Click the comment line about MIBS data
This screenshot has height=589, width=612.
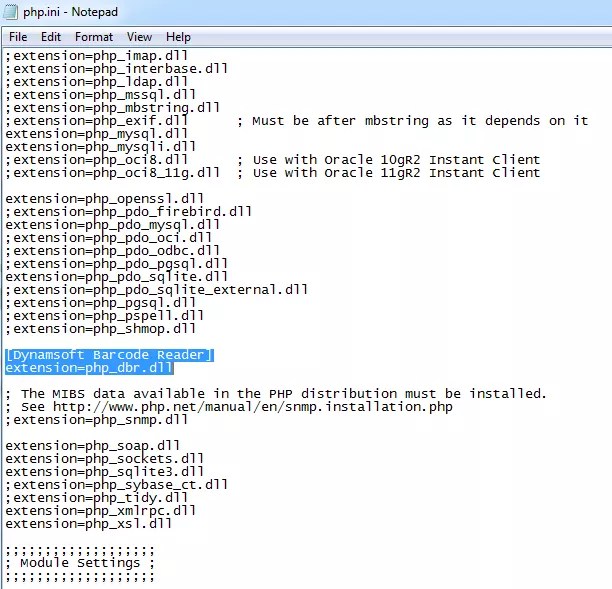click(x=276, y=394)
